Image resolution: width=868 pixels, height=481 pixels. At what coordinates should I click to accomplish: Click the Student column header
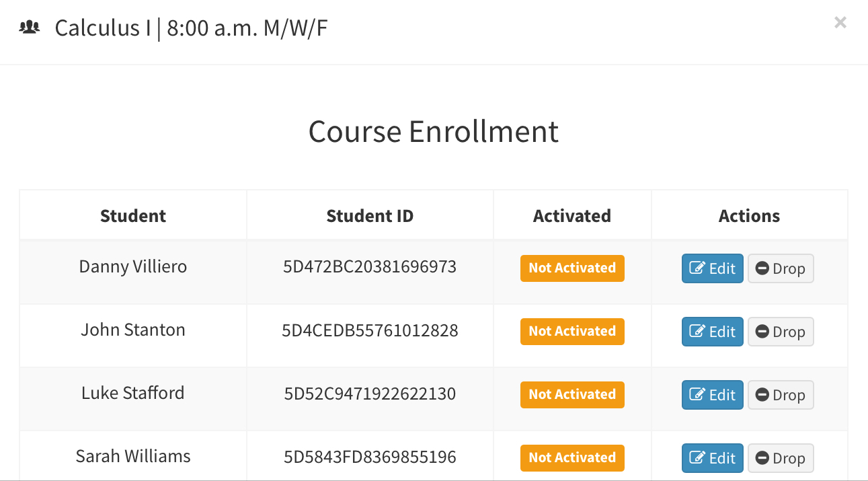point(133,216)
